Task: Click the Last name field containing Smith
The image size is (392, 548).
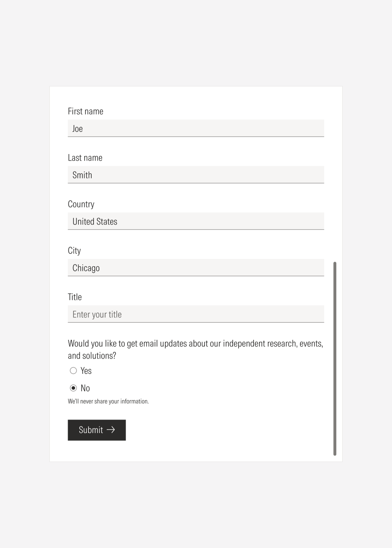Action: tap(196, 175)
